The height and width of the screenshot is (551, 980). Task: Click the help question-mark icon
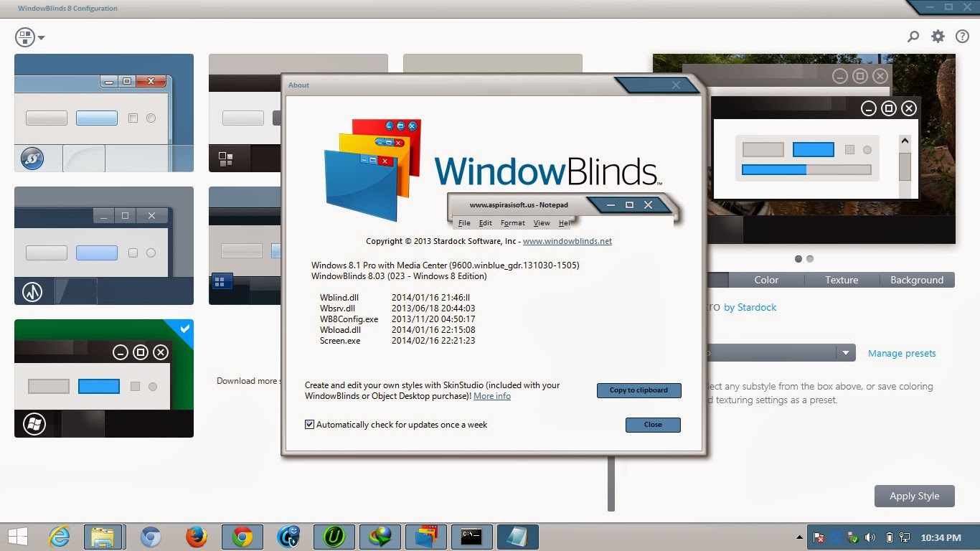[x=962, y=36]
